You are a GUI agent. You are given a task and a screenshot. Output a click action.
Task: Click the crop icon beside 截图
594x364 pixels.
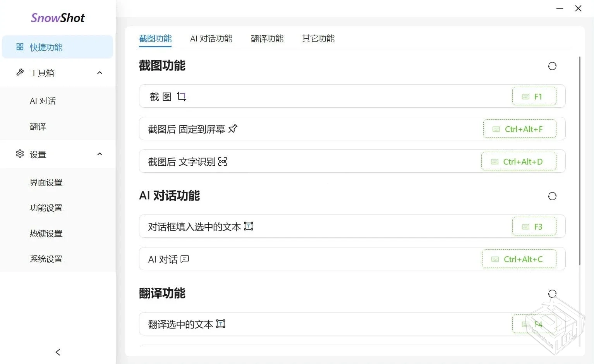182,96
